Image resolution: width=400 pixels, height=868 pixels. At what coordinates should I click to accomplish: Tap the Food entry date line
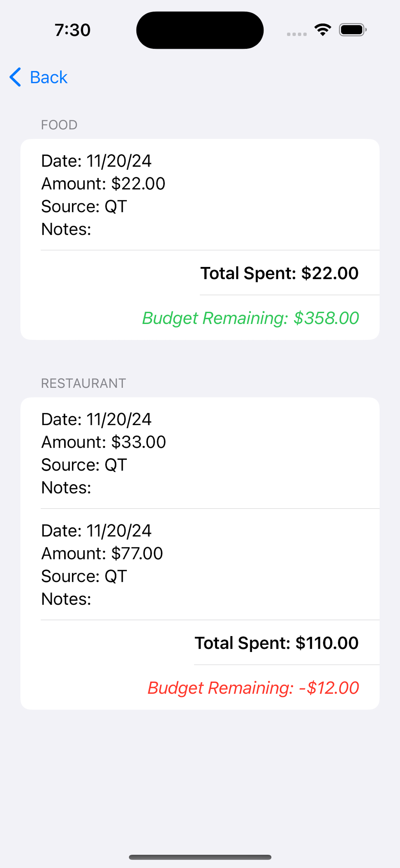96,161
